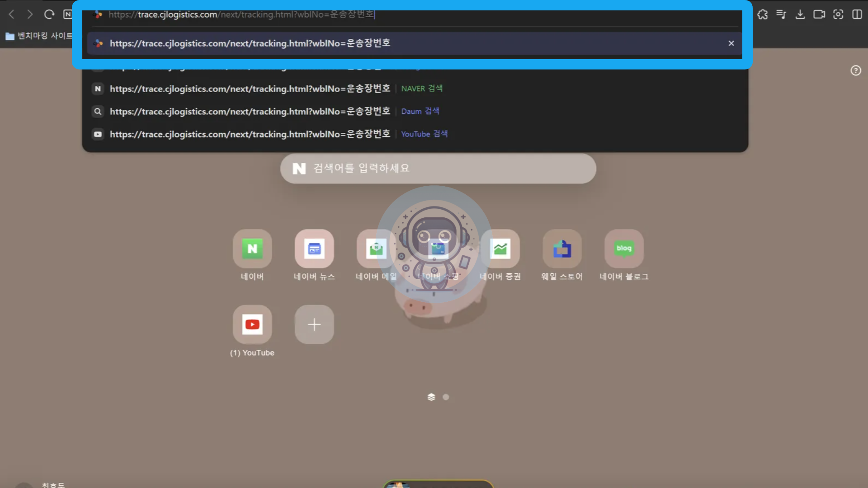Click the Naver search input field
The image size is (868, 488).
pos(438,168)
